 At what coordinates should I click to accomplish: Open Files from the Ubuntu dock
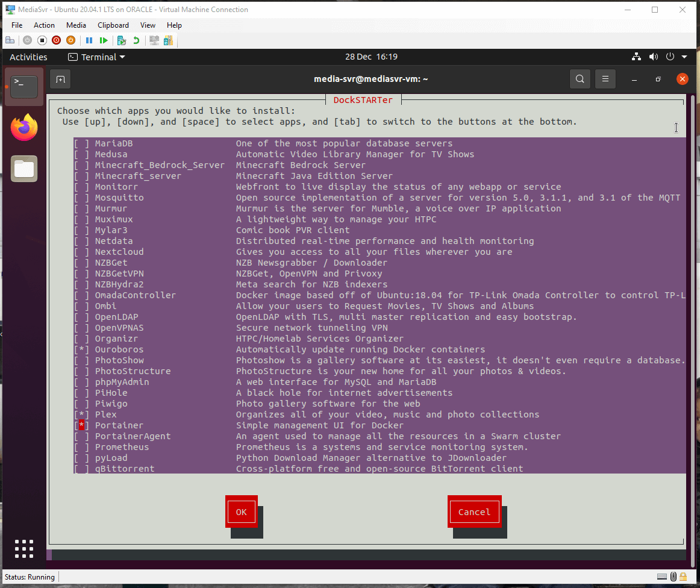tap(24, 169)
